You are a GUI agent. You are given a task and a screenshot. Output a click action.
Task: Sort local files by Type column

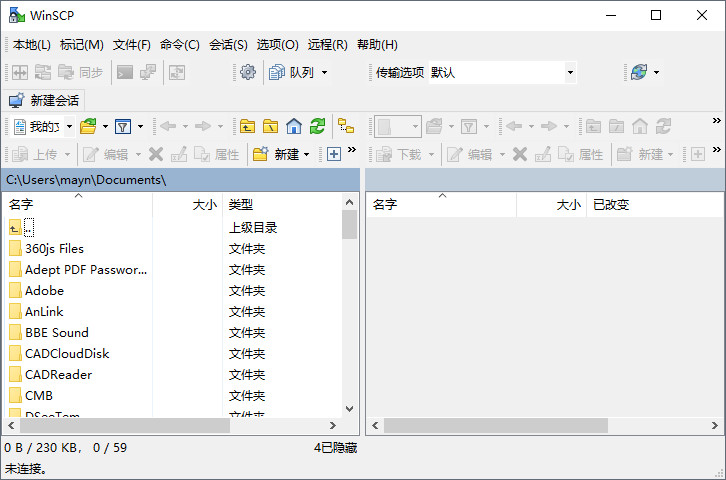tap(282, 204)
